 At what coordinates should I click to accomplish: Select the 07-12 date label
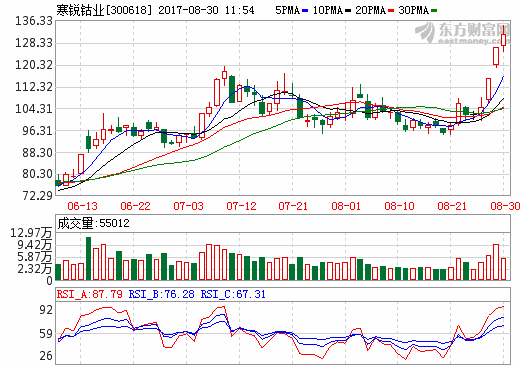(x=241, y=206)
